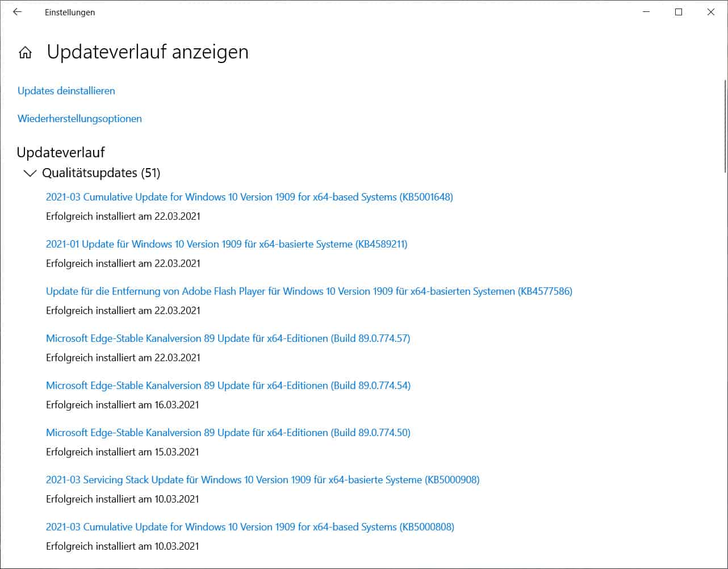
Task: Click install date under KB5001648
Action: click(123, 216)
